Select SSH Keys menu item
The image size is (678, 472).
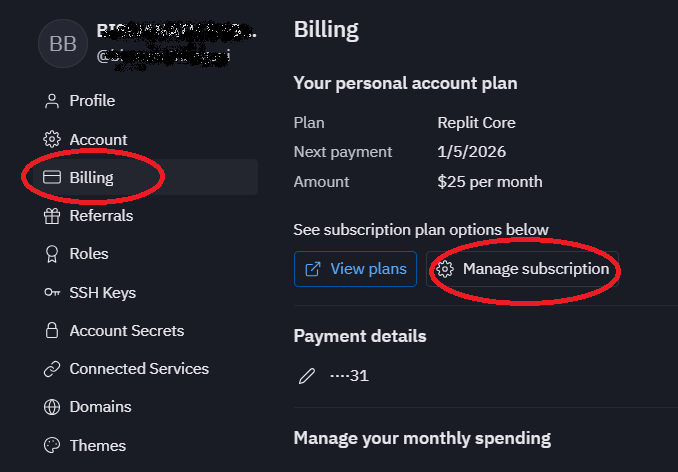click(x=102, y=293)
